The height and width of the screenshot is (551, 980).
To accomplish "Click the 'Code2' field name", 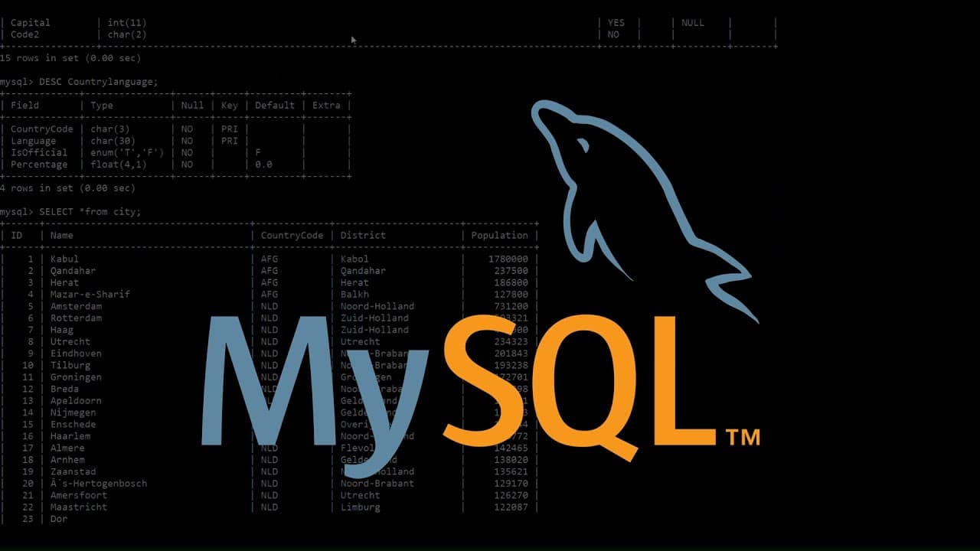I will pyautogui.click(x=24, y=34).
